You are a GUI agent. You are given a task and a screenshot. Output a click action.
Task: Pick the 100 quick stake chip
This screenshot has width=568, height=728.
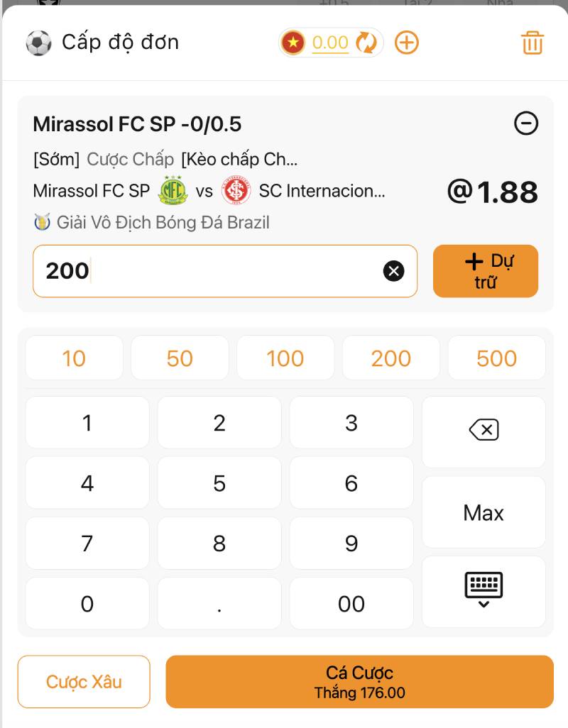[285, 358]
